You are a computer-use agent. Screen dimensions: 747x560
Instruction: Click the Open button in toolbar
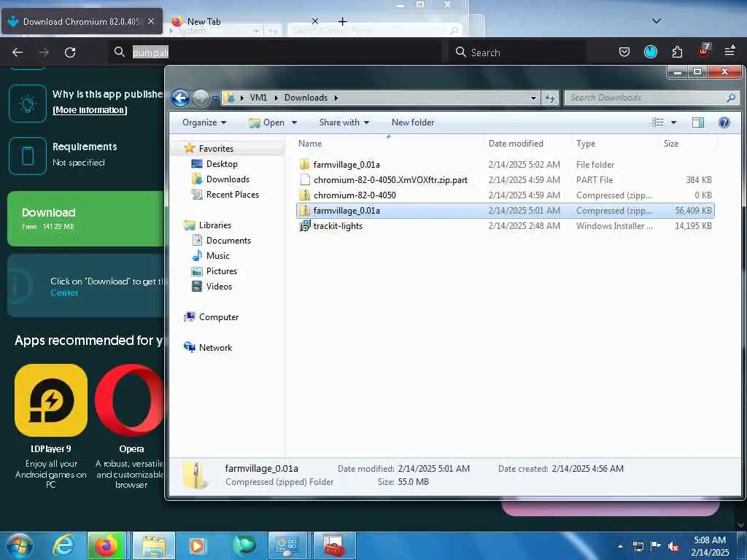(267, 122)
